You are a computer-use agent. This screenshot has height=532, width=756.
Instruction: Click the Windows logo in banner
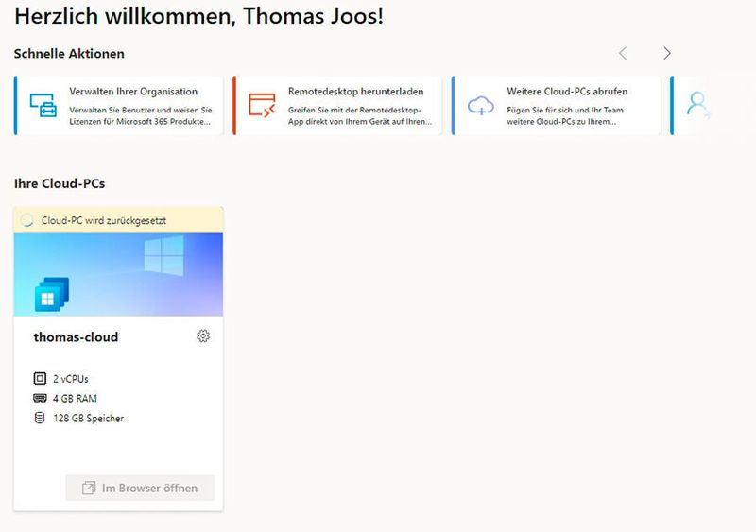(x=163, y=256)
